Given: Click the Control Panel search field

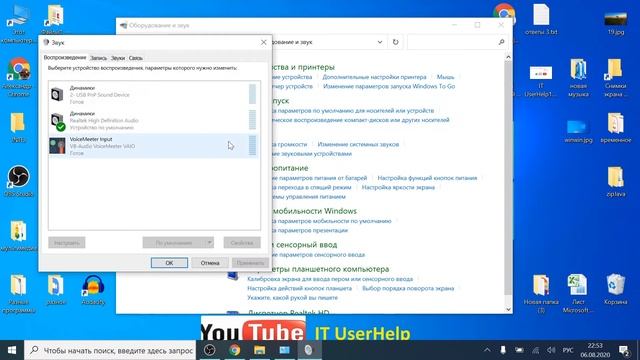Looking at the screenshot, I should (x=456, y=42).
